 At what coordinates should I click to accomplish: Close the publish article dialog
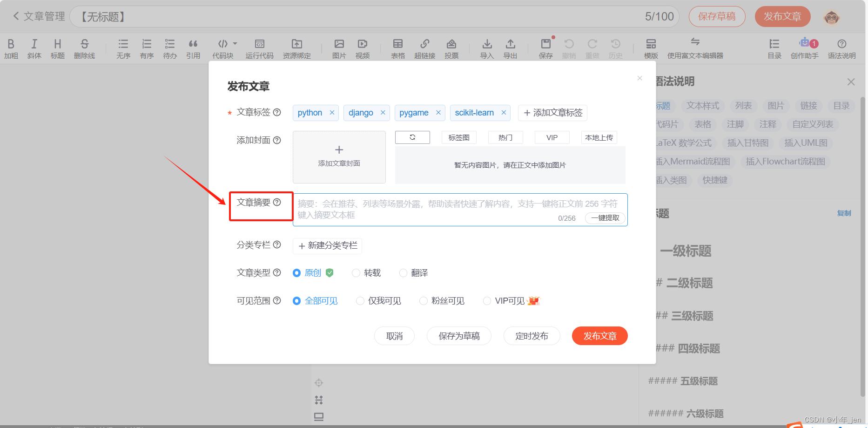tap(640, 78)
